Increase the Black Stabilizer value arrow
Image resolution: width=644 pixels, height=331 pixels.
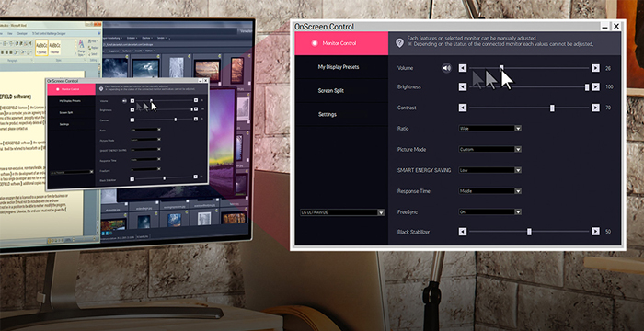(x=595, y=232)
